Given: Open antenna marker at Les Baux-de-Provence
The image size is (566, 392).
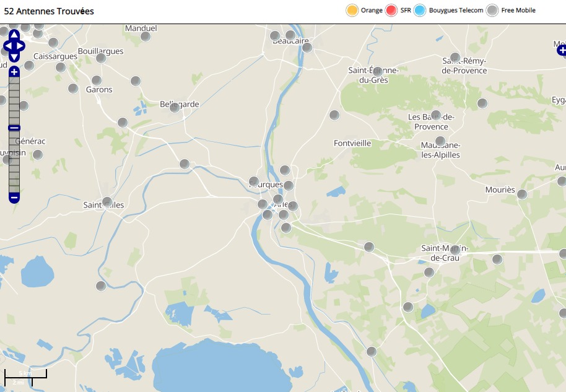Looking at the screenshot, I should coord(435,115).
